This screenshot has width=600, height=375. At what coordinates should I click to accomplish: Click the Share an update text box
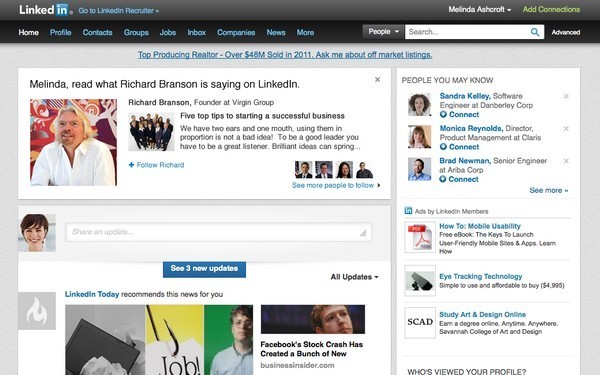click(218, 232)
